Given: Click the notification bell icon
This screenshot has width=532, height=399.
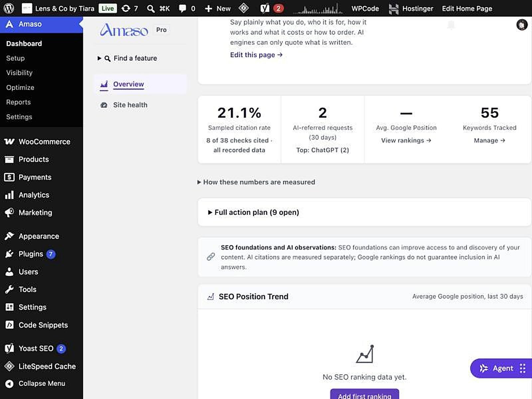Looking at the screenshot, I should tap(451, 25).
